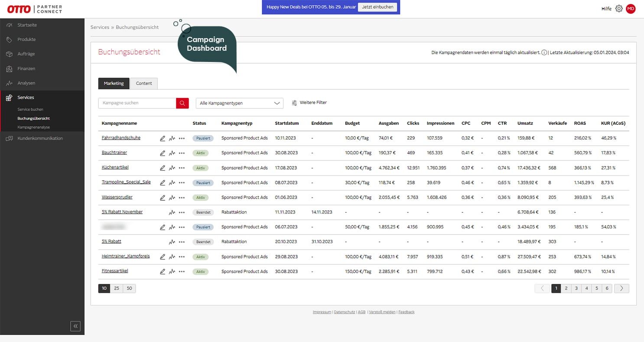Open the analysis chart icon for Bauchtrainer
This screenshot has width=644, height=342.
point(172,153)
